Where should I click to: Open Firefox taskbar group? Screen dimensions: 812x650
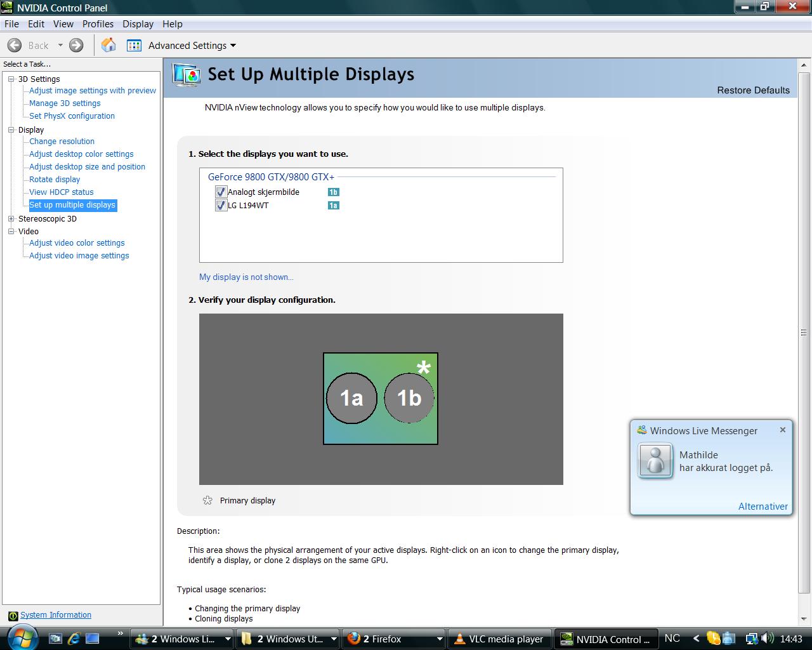(394, 639)
